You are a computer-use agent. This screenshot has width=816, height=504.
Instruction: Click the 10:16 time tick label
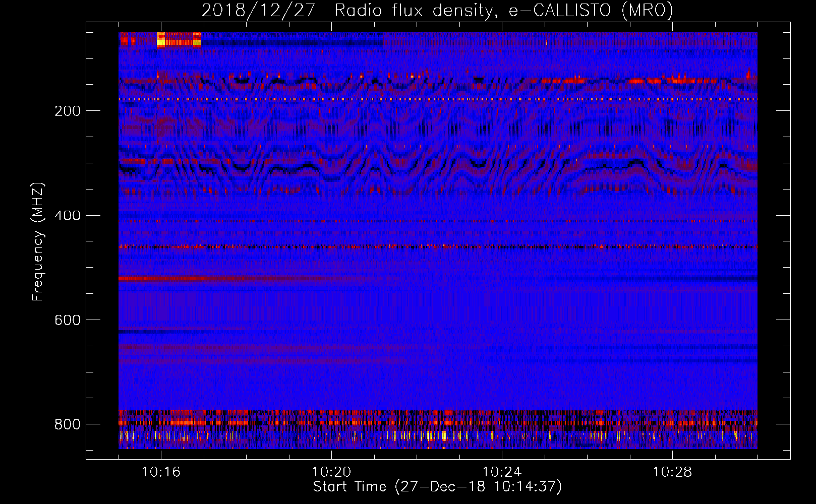pyautogui.click(x=161, y=472)
